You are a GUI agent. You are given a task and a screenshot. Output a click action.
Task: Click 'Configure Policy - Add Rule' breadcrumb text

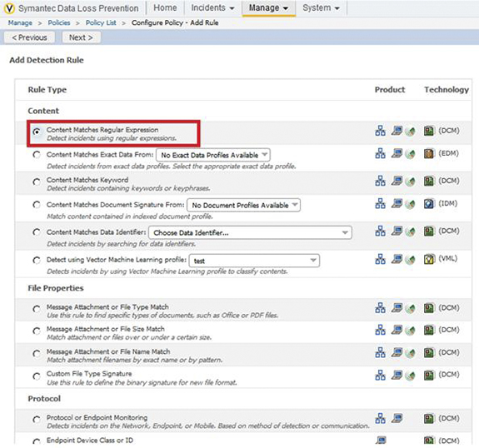[x=175, y=23]
